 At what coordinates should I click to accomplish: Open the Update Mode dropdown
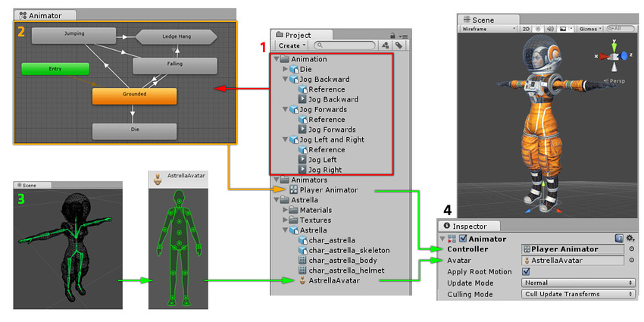click(578, 283)
